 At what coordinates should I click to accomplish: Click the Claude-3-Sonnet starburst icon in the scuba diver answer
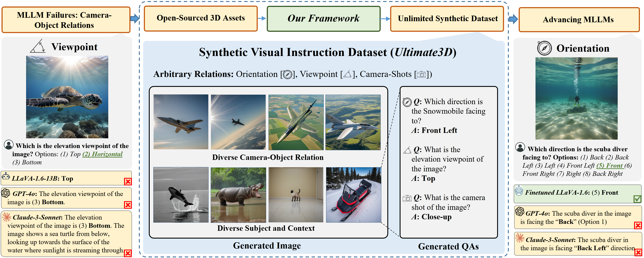tap(520, 238)
